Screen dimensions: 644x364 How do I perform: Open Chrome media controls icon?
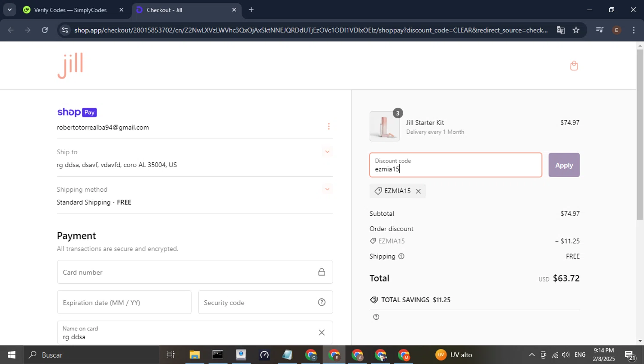pyautogui.click(x=600, y=30)
